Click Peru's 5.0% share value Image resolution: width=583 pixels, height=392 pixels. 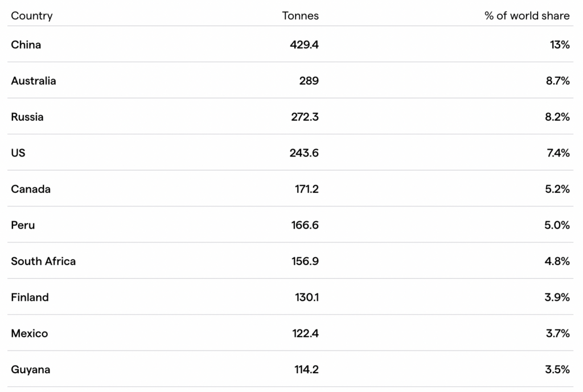coord(557,225)
